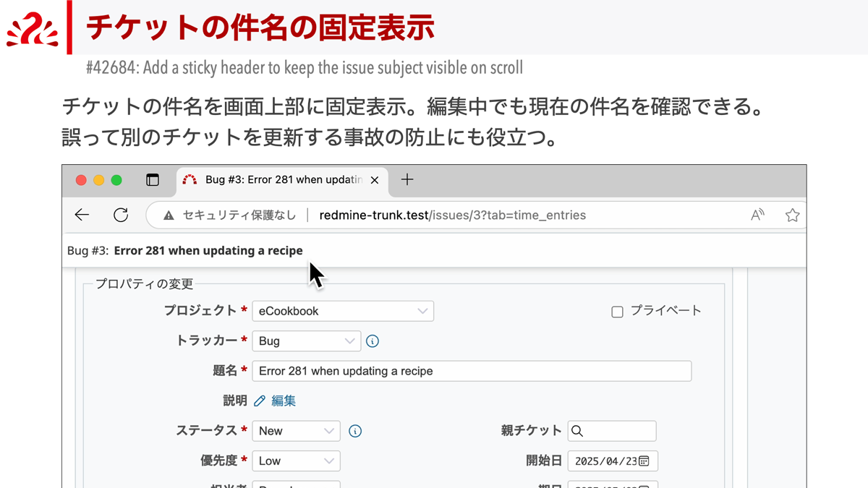868x488 pixels.
Task: Change priority via the Low dropdown
Action: coord(296,461)
